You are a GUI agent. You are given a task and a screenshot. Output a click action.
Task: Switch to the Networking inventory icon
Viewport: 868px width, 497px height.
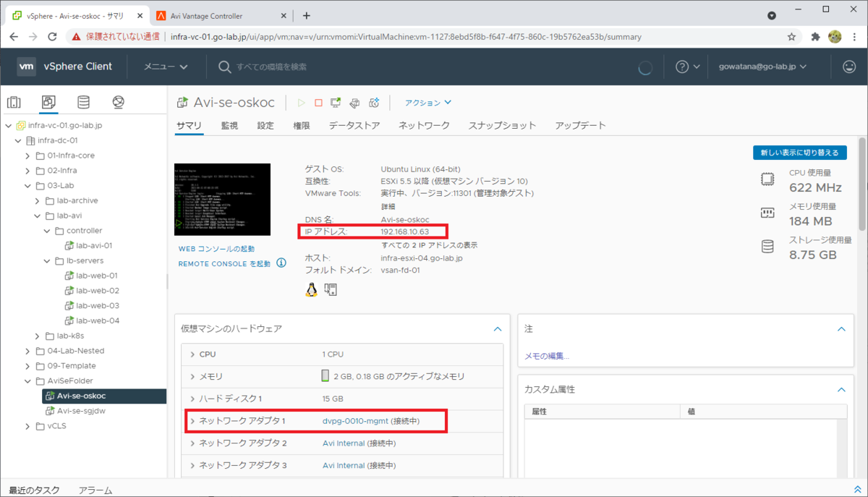119,102
